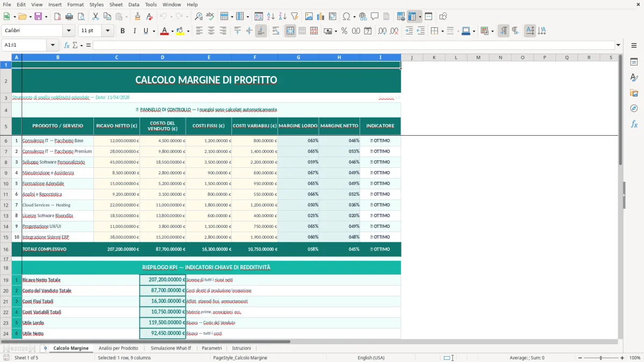Open font color dropdown arrow

click(x=171, y=31)
